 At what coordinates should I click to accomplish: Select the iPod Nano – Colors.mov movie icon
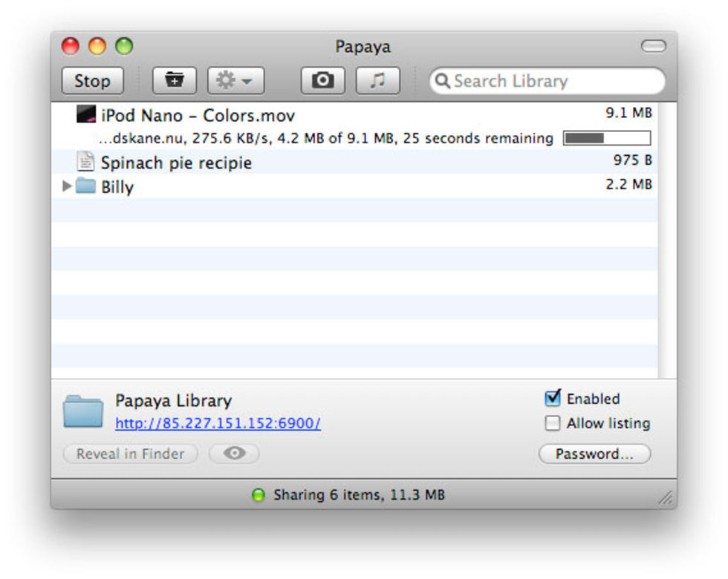[x=86, y=115]
